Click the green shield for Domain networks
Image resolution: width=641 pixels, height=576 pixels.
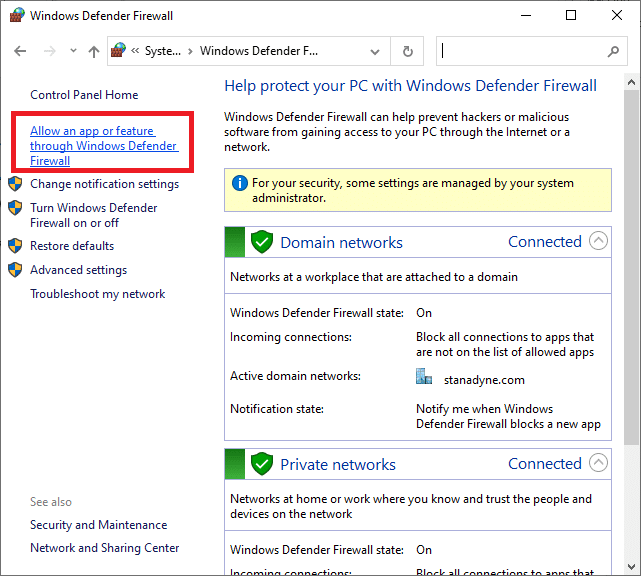[x=262, y=242]
